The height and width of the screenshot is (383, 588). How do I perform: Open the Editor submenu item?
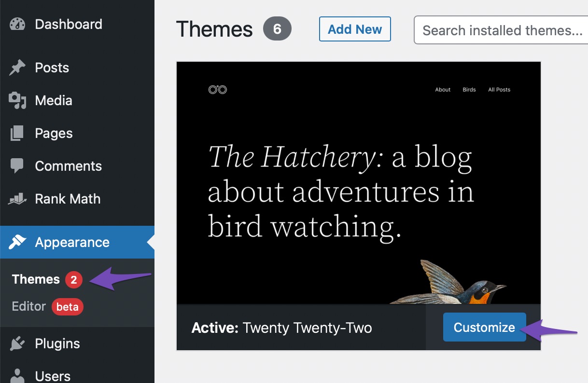tap(29, 306)
